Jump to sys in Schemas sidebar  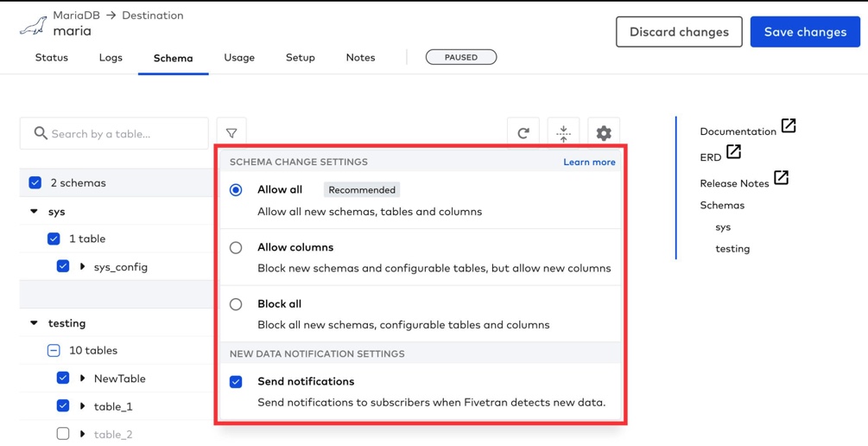coord(723,227)
